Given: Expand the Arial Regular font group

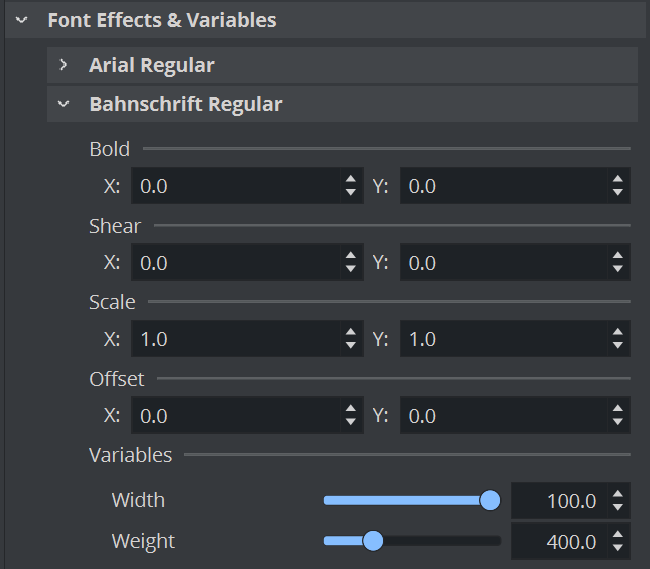Looking at the screenshot, I should (64, 66).
